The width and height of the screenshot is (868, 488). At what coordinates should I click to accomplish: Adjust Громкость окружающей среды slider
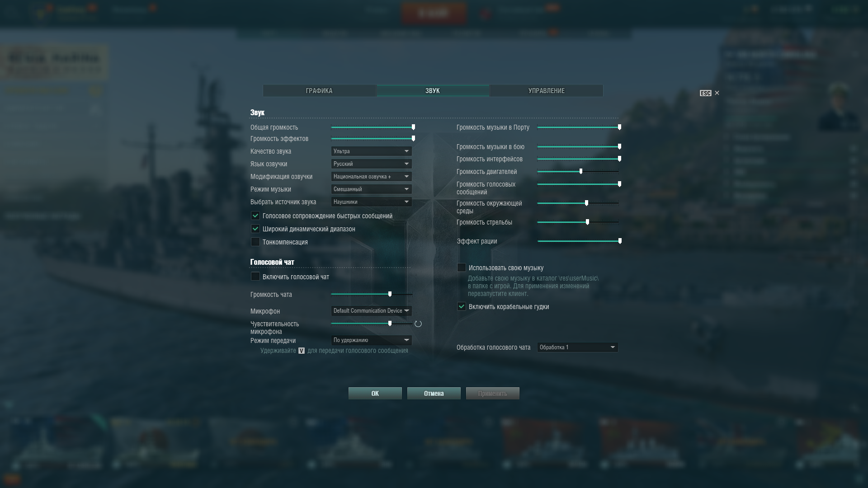click(x=578, y=203)
